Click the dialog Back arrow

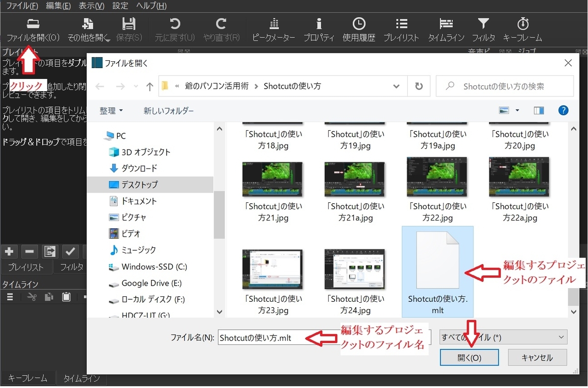tap(100, 86)
